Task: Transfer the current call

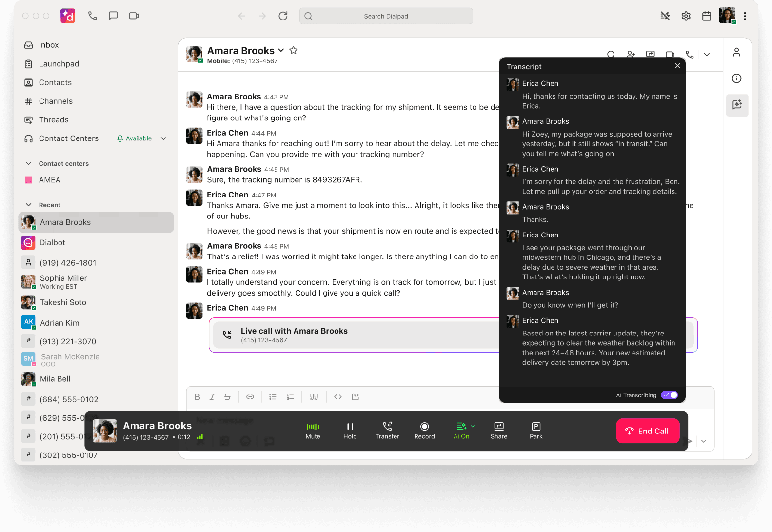Action: (387, 431)
